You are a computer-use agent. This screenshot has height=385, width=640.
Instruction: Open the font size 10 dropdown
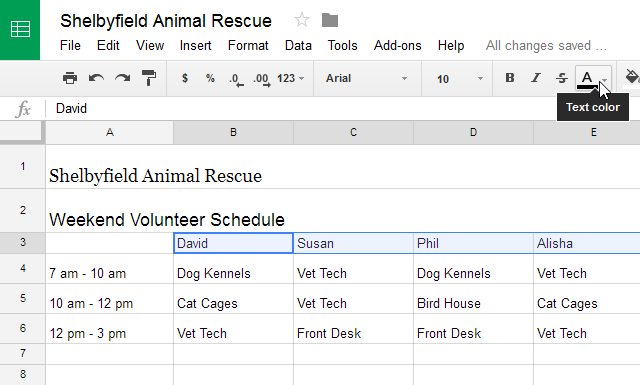coord(460,78)
